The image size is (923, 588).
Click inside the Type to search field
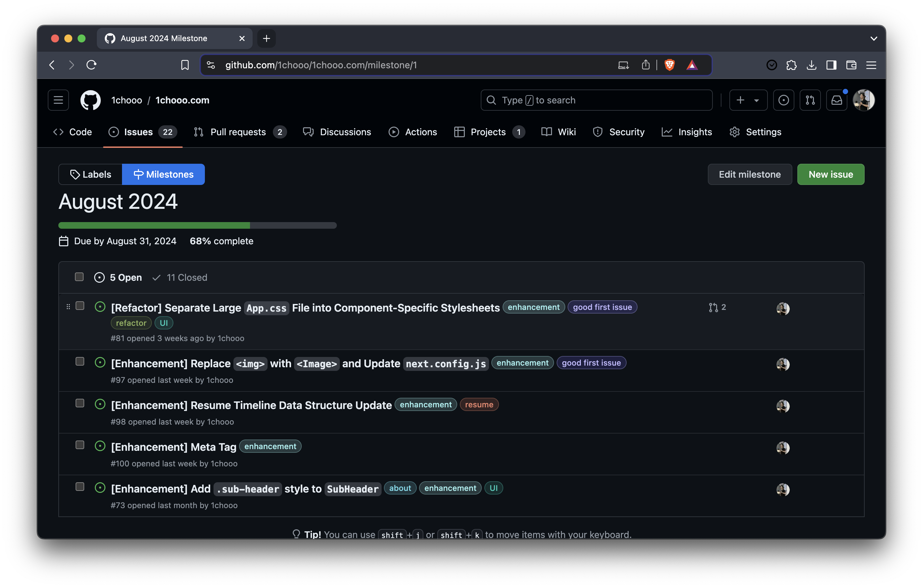click(596, 100)
